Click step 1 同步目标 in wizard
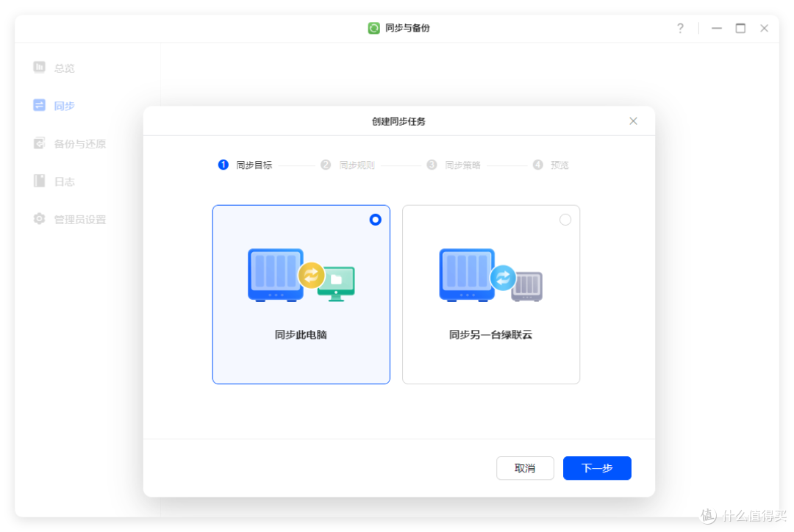Image resolution: width=794 pixels, height=532 pixels. coord(245,165)
